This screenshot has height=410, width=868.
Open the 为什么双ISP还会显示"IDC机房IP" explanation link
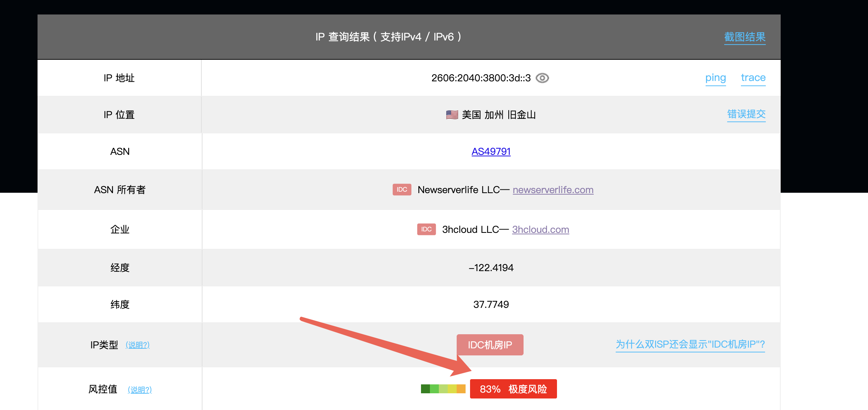(x=690, y=344)
